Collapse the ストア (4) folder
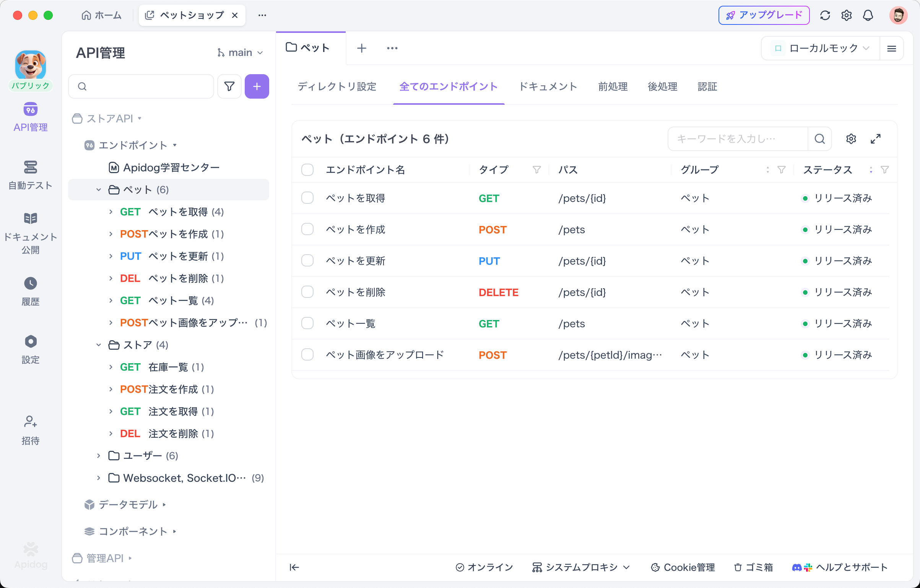 (99, 345)
